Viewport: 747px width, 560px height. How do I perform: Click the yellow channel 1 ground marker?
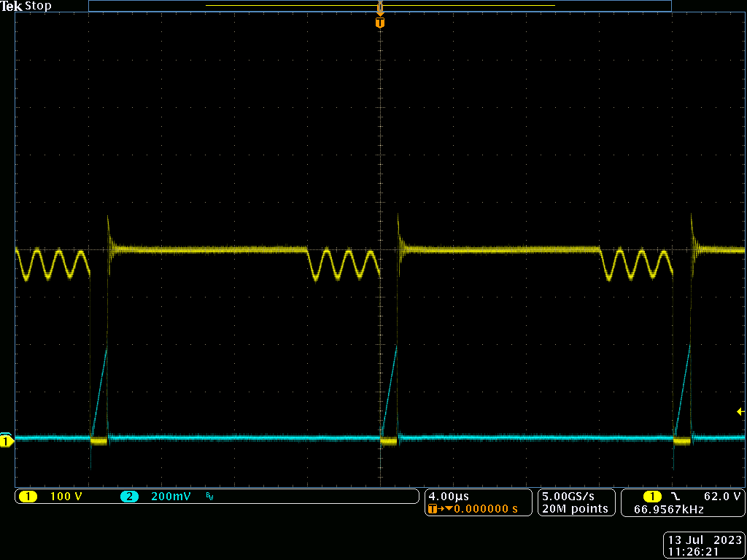[7, 441]
